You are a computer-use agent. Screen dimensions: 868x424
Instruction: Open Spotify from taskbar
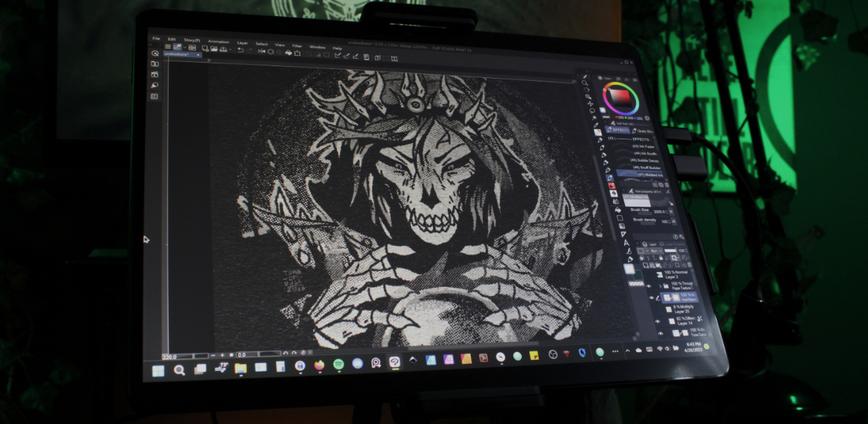(x=339, y=364)
